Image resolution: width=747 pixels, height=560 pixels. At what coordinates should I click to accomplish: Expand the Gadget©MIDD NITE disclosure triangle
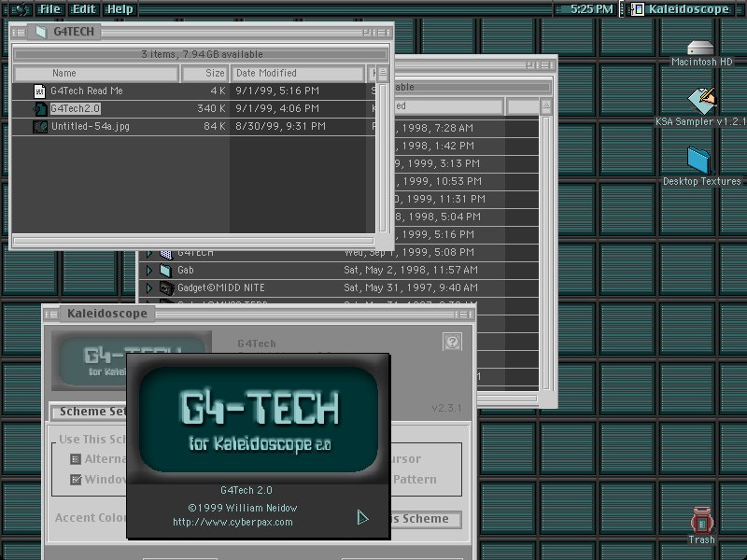(149, 288)
